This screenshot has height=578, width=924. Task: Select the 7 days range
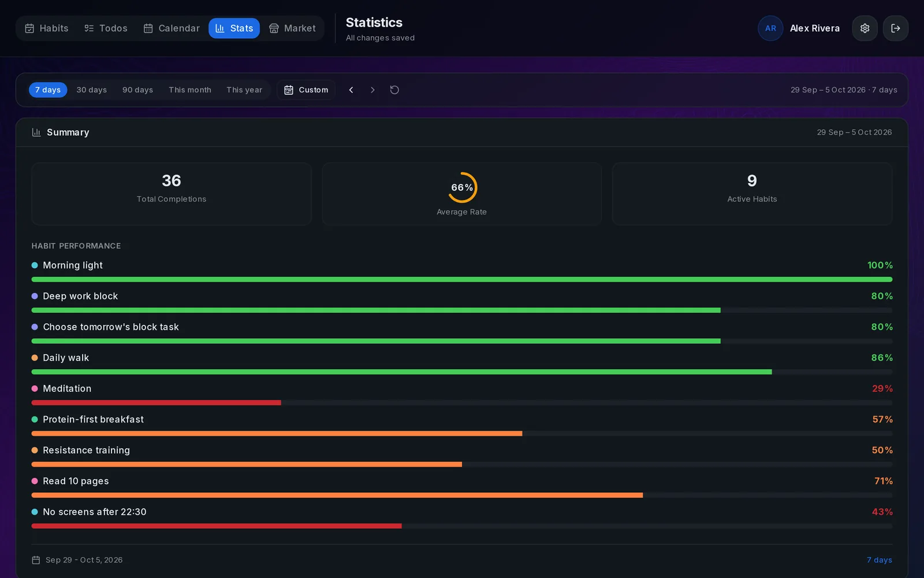click(48, 90)
